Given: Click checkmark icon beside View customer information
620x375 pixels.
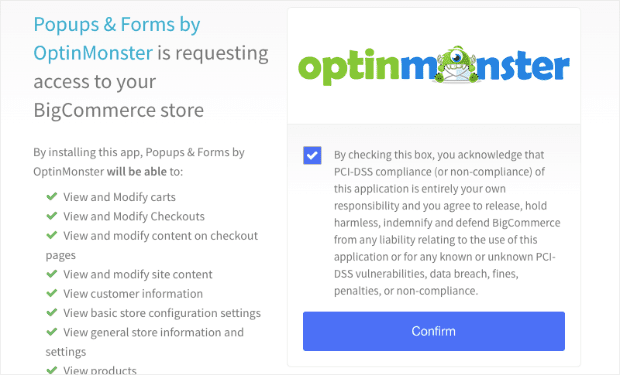Looking at the screenshot, I should (52, 293).
